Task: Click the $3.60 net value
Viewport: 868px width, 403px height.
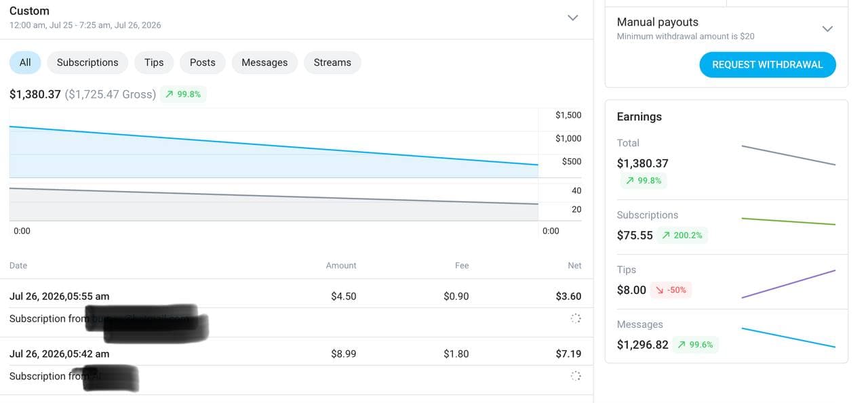Action: pyautogui.click(x=568, y=296)
